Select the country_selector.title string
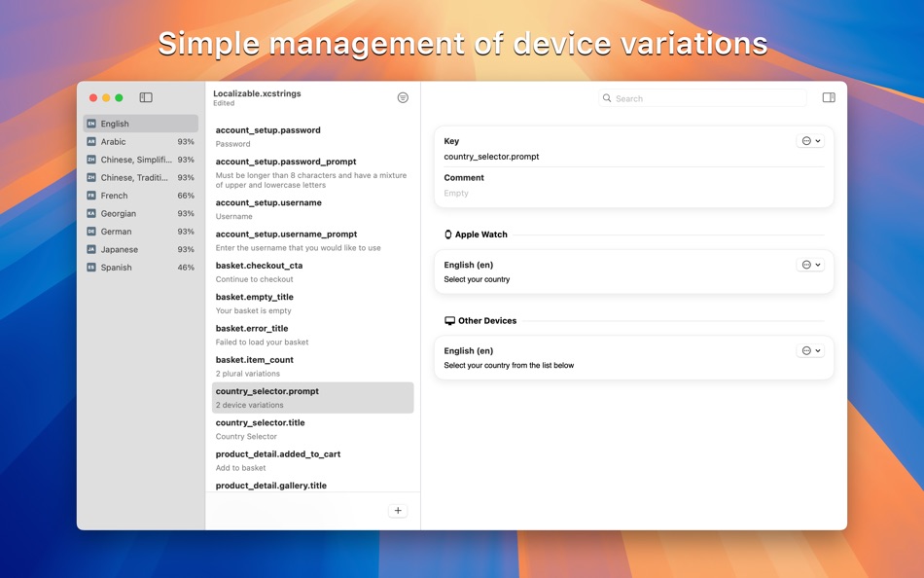The width and height of the screenshot is (924, 578). [313, 429]
